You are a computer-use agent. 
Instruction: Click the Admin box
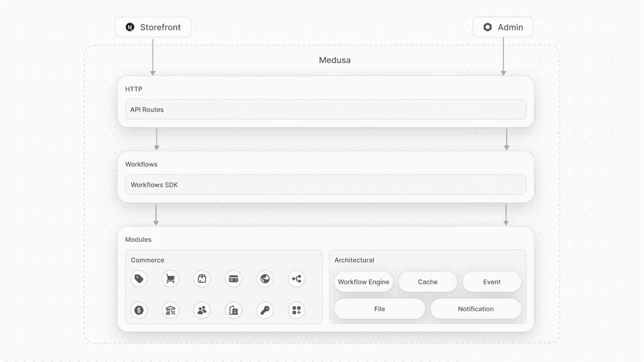point(503,27)
